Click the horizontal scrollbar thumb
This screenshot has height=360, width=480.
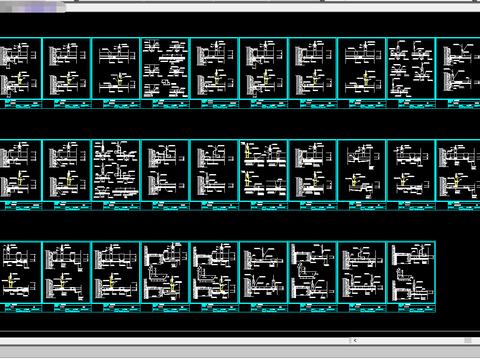[x=468, y=340]
